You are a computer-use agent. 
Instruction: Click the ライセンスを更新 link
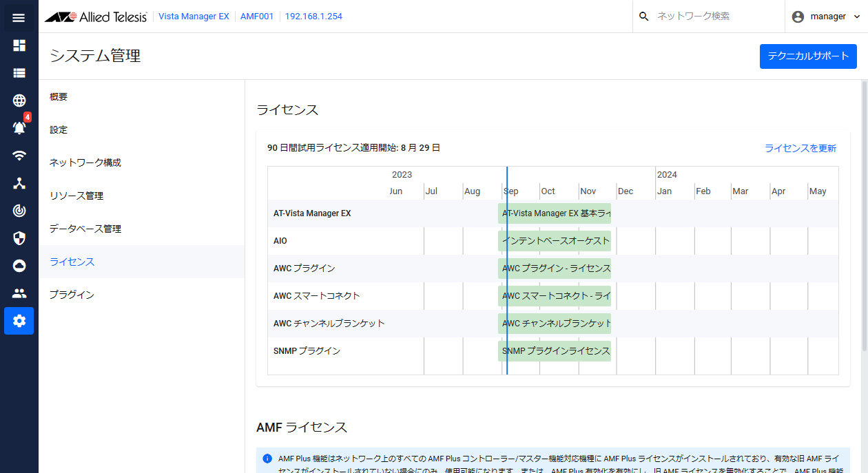pyautogui.click(x=800, y=148)
